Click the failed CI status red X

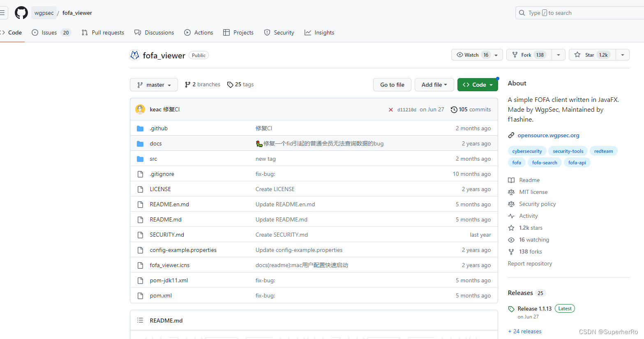(391, 110)
